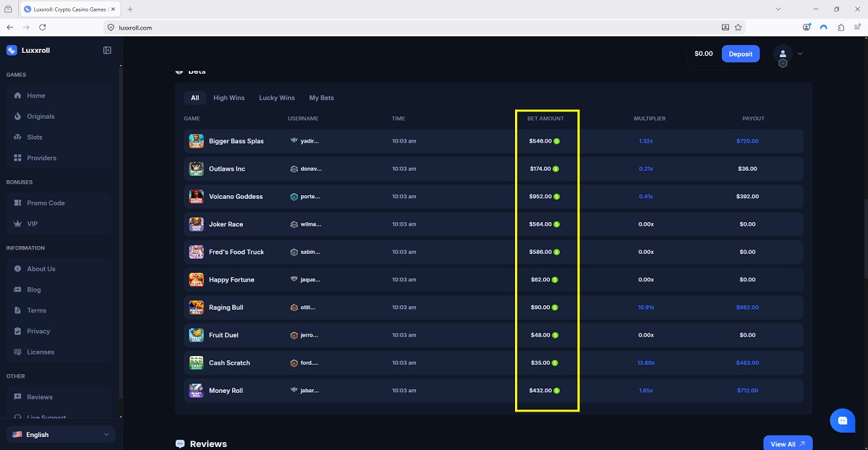868x450 pixels.
Task: Click the Terms document icon
Action: coord(18,310)
